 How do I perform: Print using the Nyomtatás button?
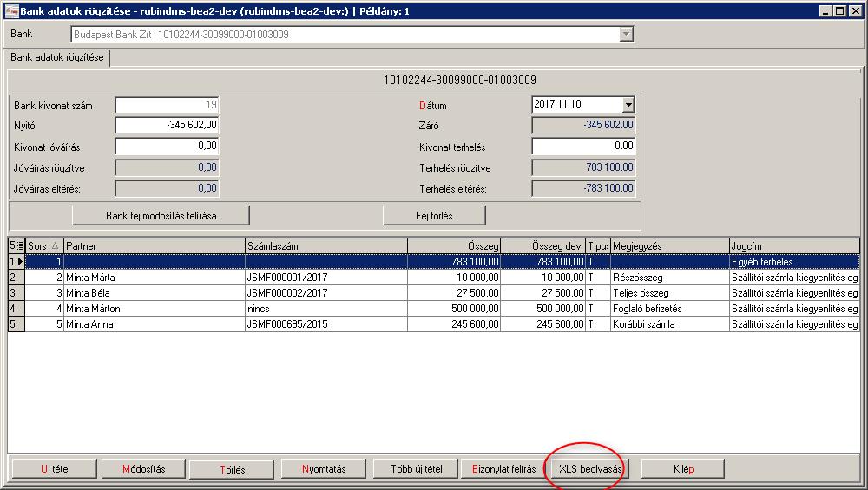[323, 469]
